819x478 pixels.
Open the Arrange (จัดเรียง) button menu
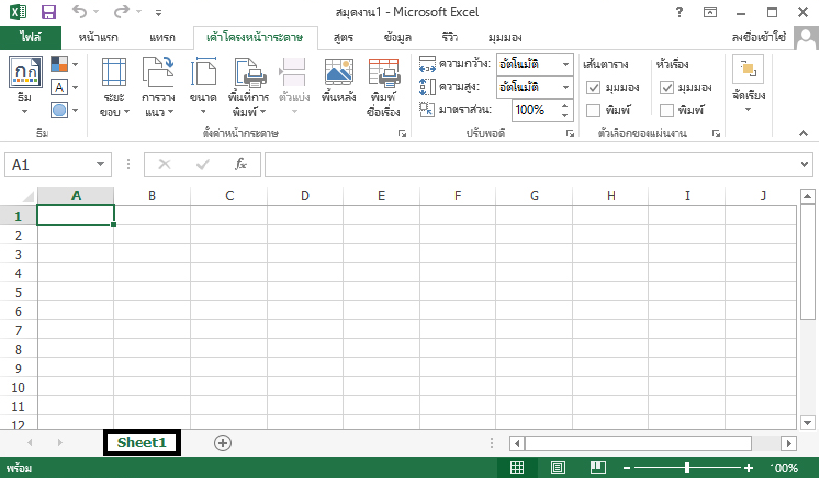pyautogui.click(x=748, y=84)
